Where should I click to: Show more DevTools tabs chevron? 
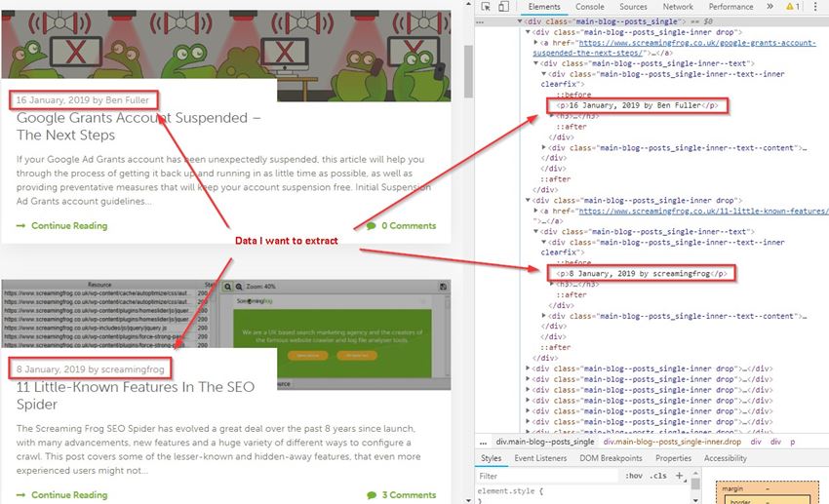pyautogui.click(x=770, y=7)
